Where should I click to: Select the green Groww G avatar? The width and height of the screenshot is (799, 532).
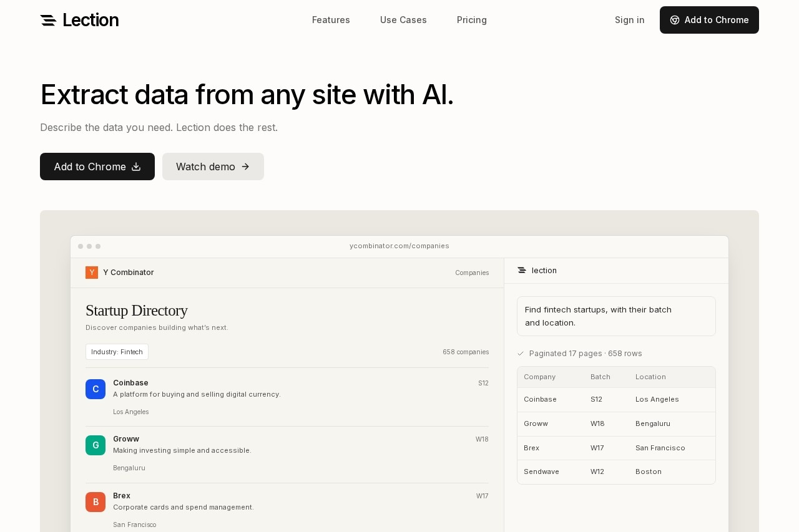point(96,445)
